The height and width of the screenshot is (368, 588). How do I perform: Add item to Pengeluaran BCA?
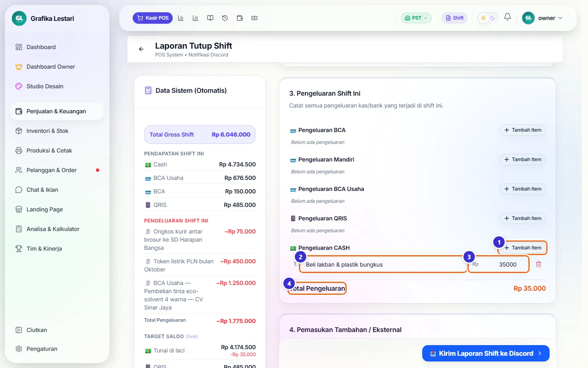point(522,130)
